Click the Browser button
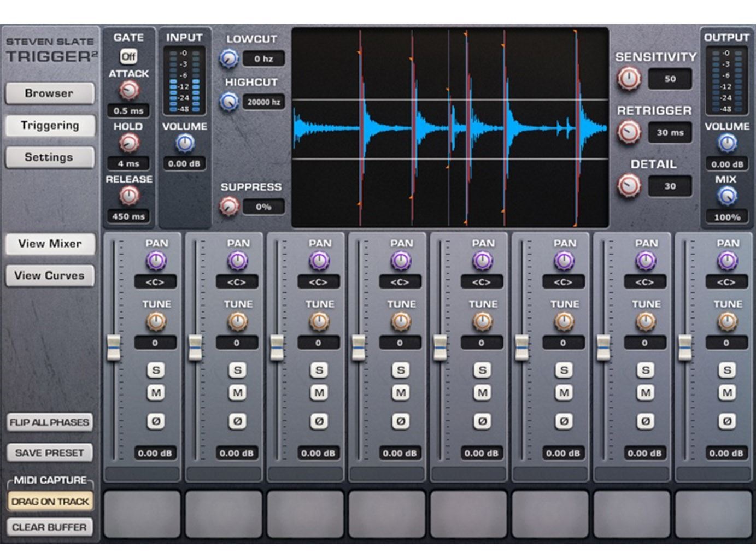Image resolution: width=756 pixels, height=553 pixels. 49,93
